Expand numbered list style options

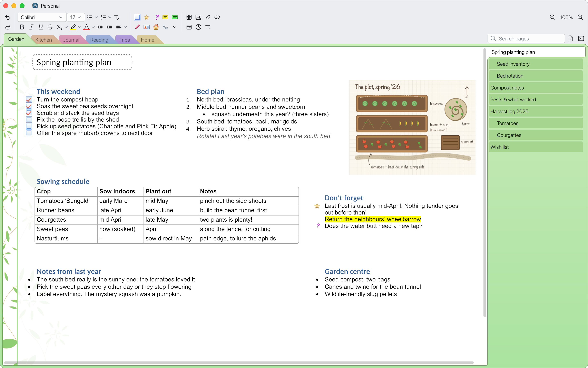point(110,17)
